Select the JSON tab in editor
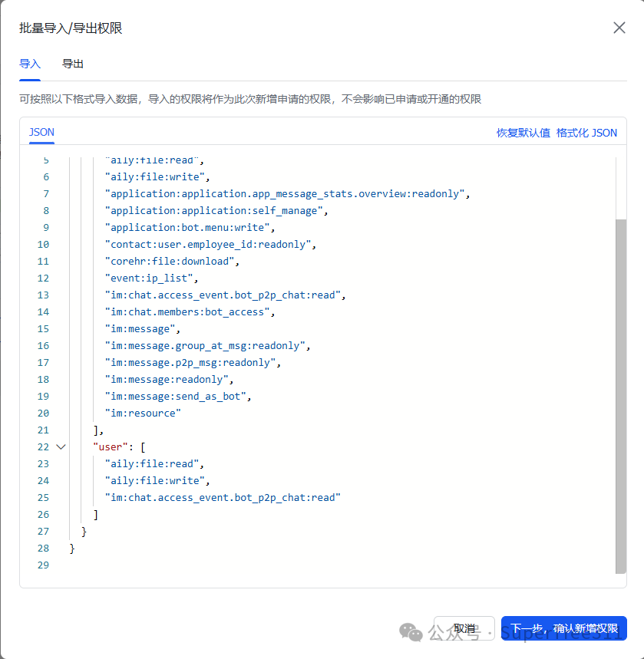The height and width of the screenshot is (659, 644). (41, 133)
